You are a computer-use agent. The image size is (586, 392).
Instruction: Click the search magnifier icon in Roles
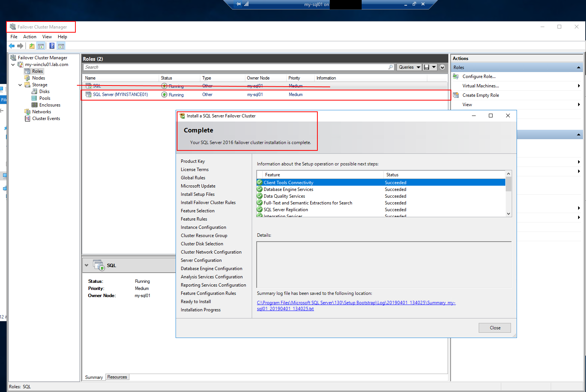391,67
